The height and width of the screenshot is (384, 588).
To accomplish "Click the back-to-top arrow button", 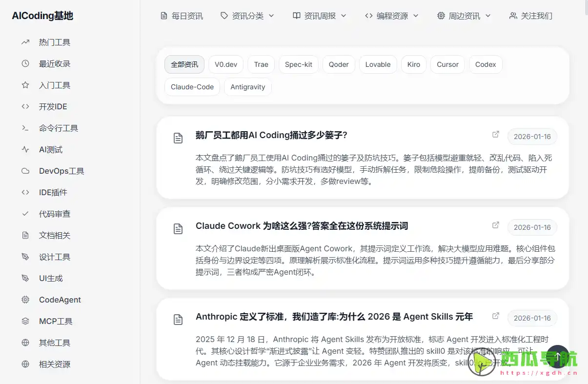I will point(558,357).
